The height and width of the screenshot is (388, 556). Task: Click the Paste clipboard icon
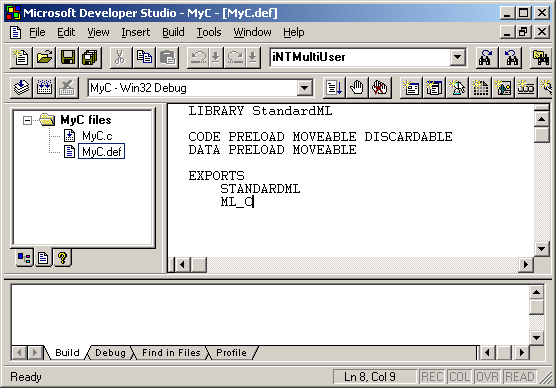pos(167,57)
